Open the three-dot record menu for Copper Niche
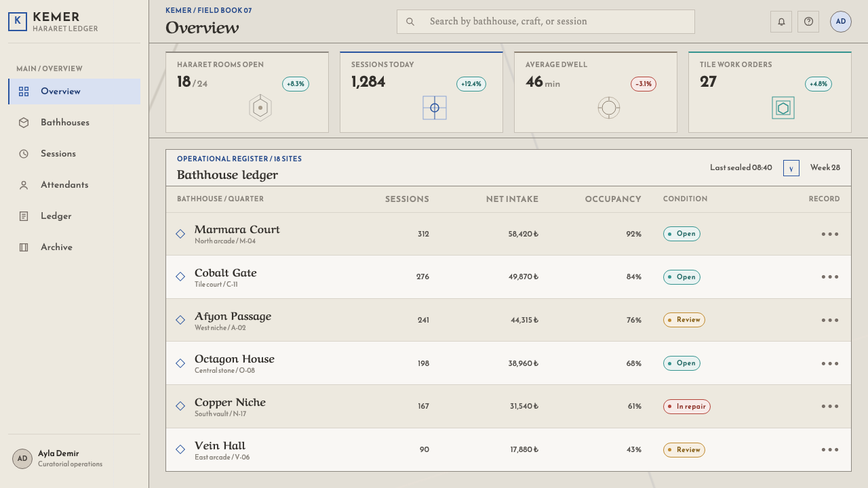Image resolution: width=868 pixels, height=488 pixels. coord(830,406)
